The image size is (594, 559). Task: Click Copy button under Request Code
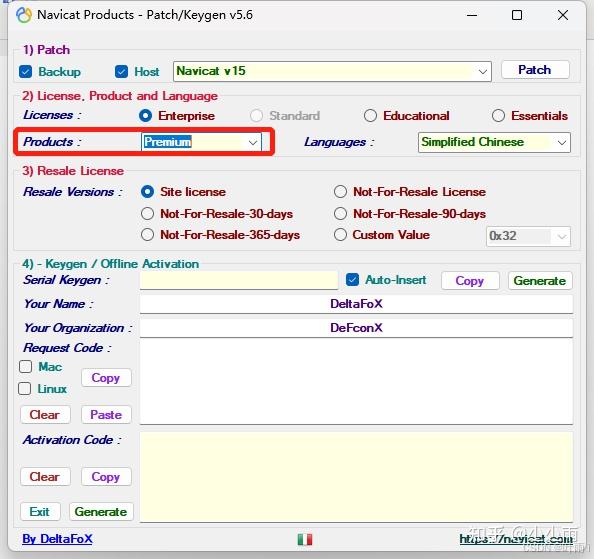106,378
